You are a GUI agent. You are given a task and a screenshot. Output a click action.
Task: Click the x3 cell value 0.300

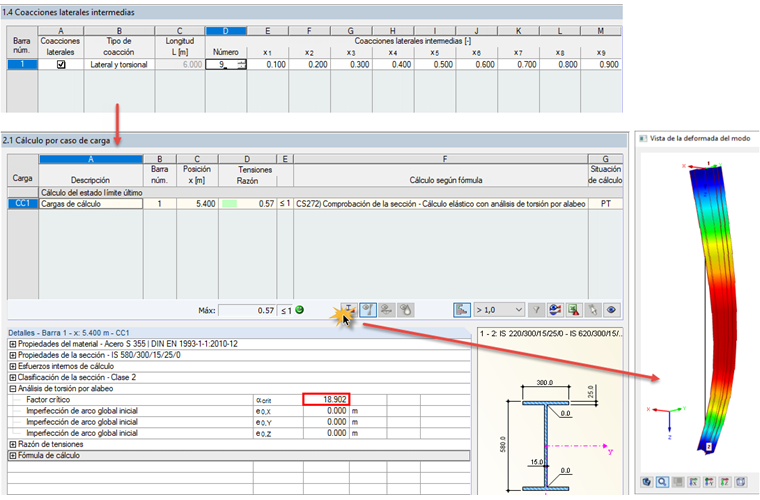351,64
